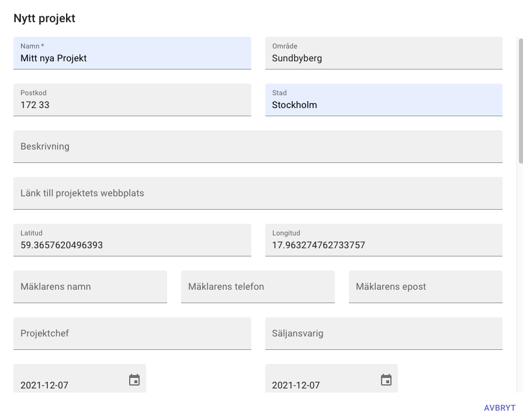The width and height of the screenshot is (523, 420).
Task: Click the AVBRYT button
Action: click(499, 408)
